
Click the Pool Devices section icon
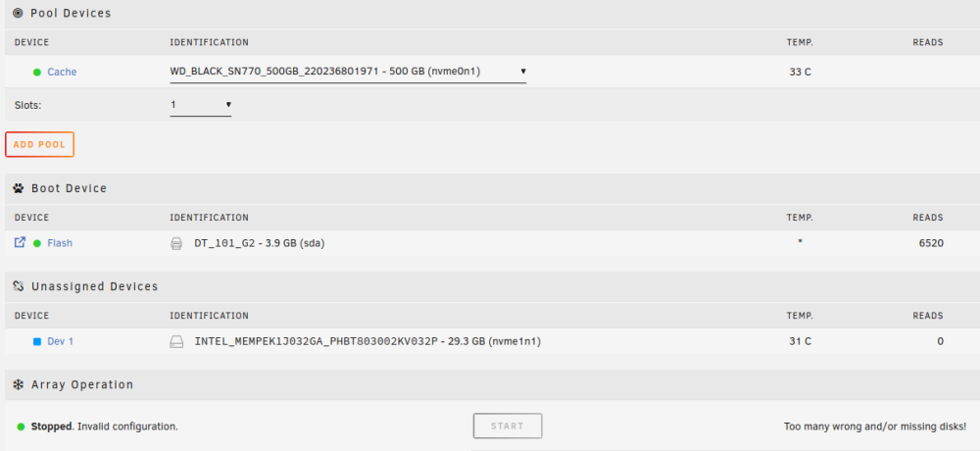(18, 13)
